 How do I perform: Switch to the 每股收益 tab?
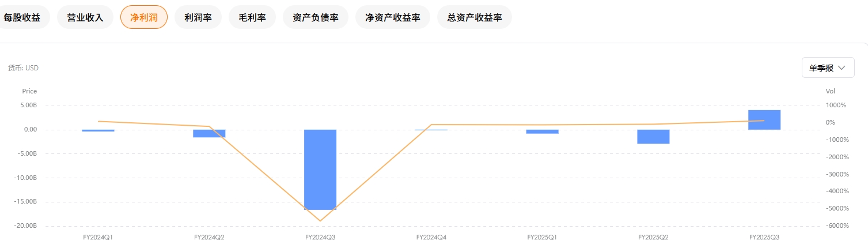22,17
